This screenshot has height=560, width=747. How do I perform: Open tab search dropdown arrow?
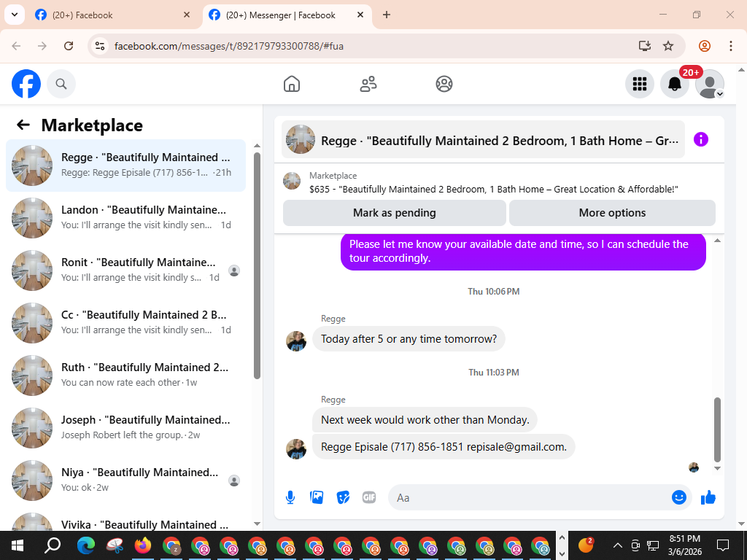[15, 15]
